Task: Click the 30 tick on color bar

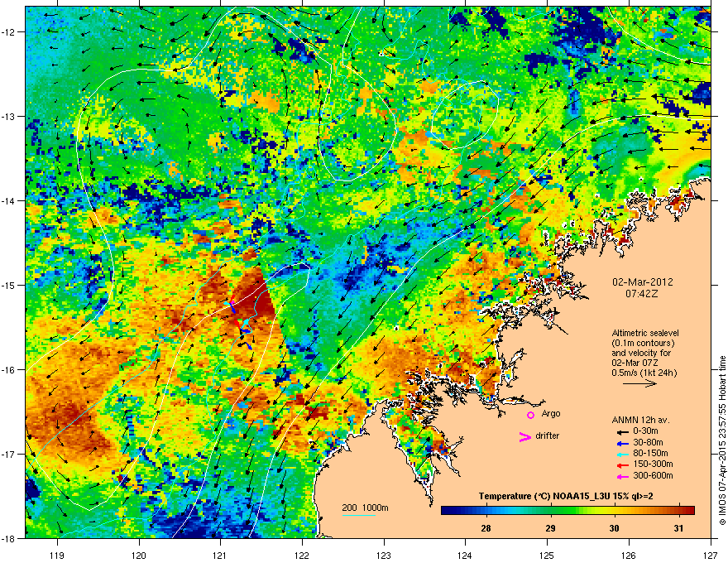Action: (614, 528)
